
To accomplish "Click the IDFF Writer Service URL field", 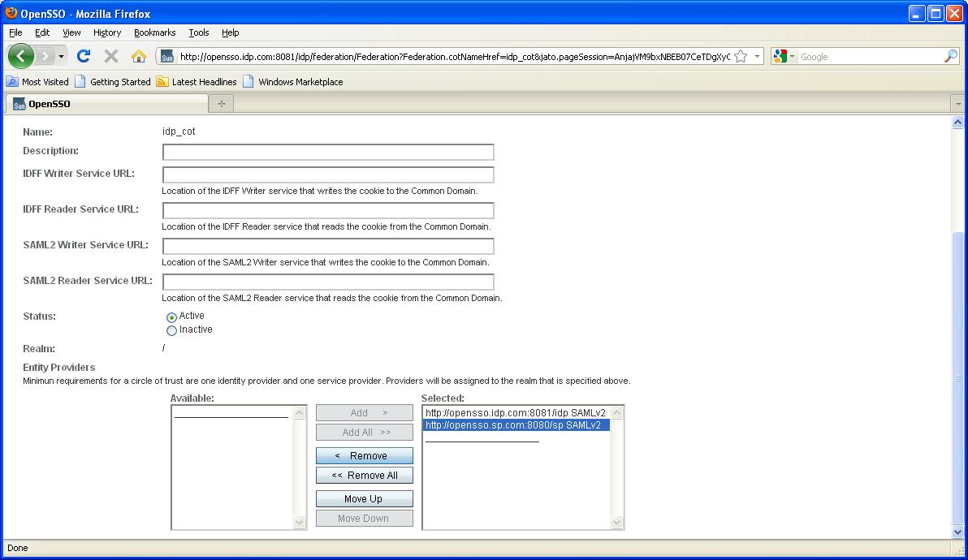I will tap(328, 174).
